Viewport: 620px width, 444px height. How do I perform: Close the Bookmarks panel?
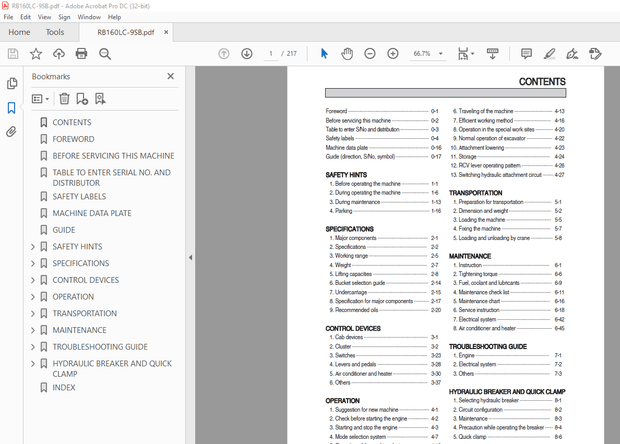(x=170, y=76)
